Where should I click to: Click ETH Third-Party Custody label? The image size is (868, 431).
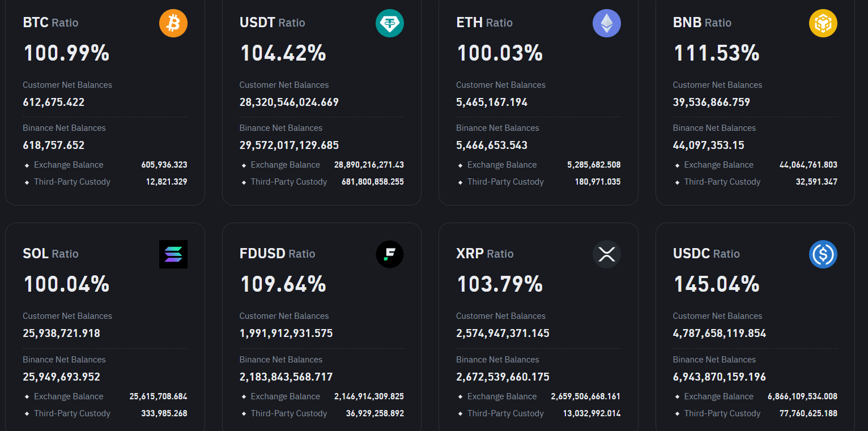click(x=505, y=182)
